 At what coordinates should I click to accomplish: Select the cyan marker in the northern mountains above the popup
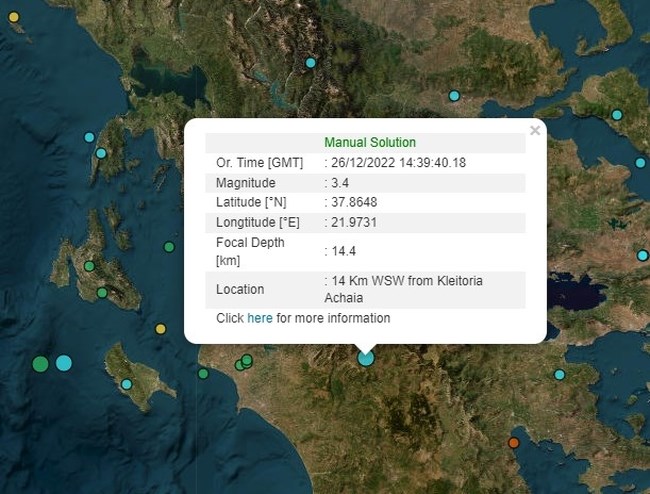310,63
